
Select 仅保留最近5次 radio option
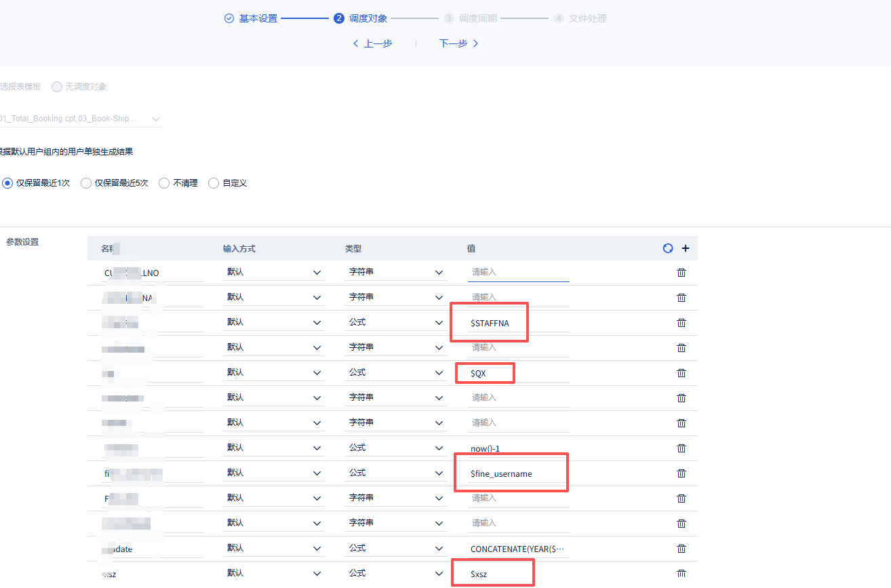coord(86,183)
